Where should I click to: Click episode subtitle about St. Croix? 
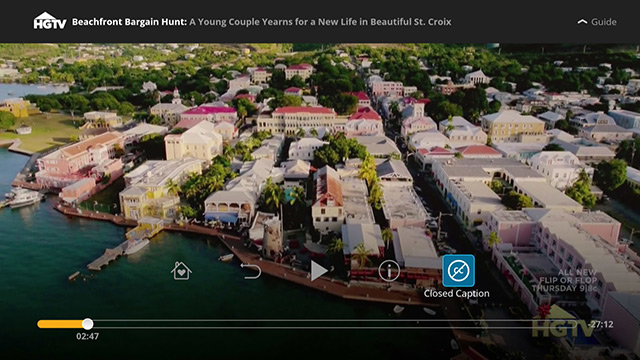click(320, 22)
